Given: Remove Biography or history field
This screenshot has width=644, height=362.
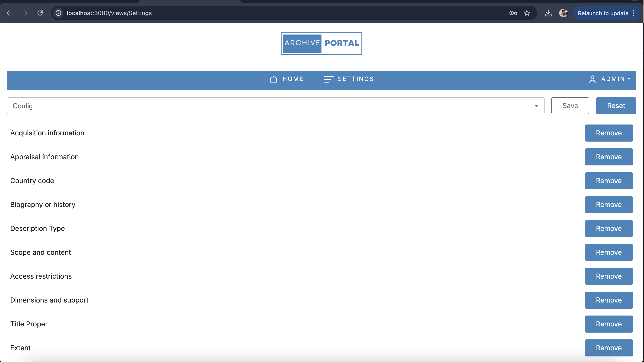Looking at the screenshot, I should click(x=609, y=204).
